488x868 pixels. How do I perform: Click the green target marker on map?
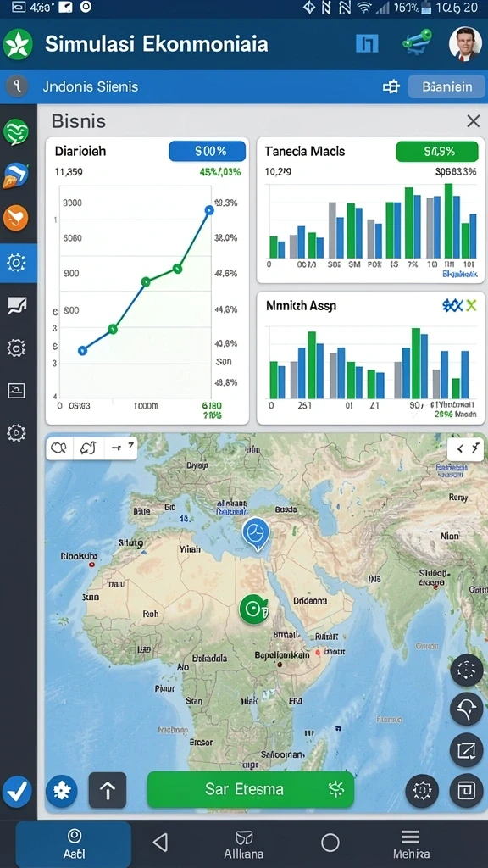[252, 609]
